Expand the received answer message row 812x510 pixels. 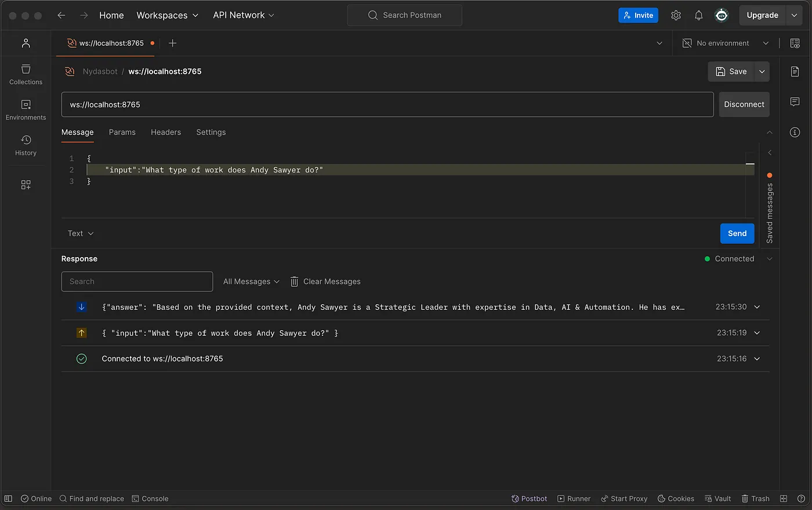(x=757, y=307)
